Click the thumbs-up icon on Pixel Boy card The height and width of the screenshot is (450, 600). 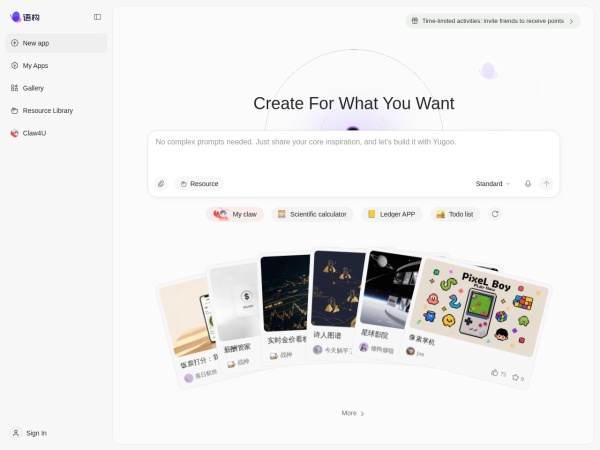[494, 372]
